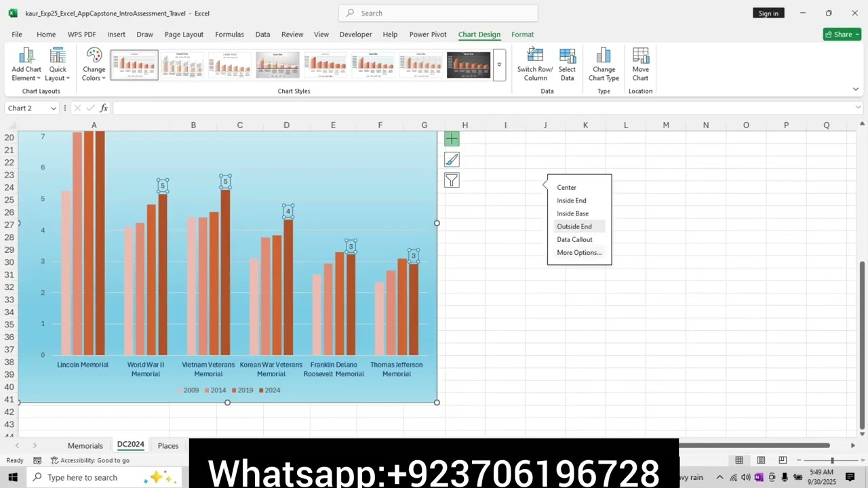The image size is (868, 488).
Task: Click the Insert Function fx icon
Action: click(104, 108)
